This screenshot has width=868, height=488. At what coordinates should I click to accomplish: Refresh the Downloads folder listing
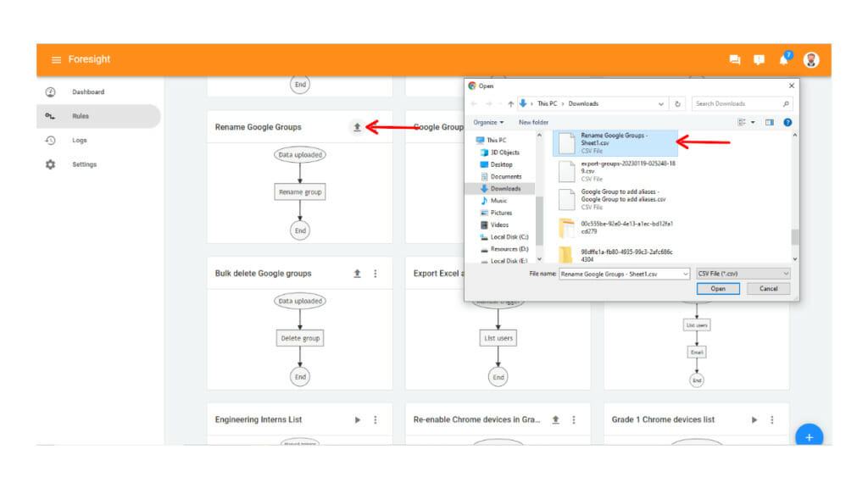click(676, 103)
